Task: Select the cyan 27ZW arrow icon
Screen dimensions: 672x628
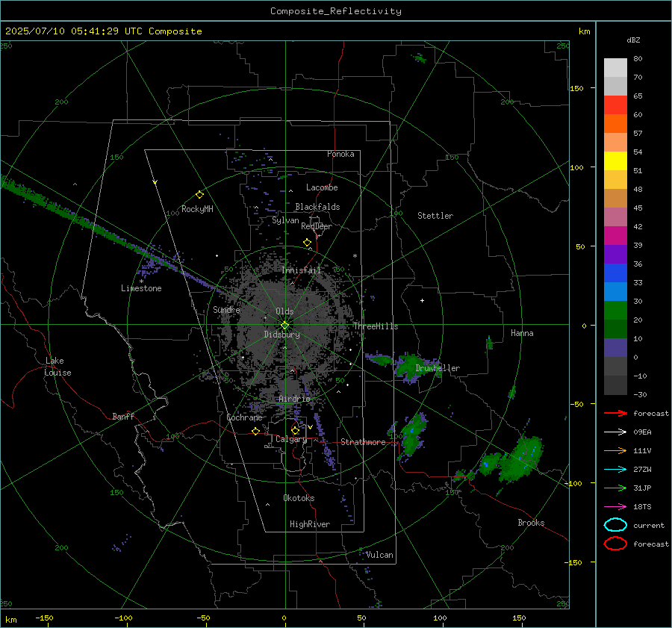Action: click(615, 470)
